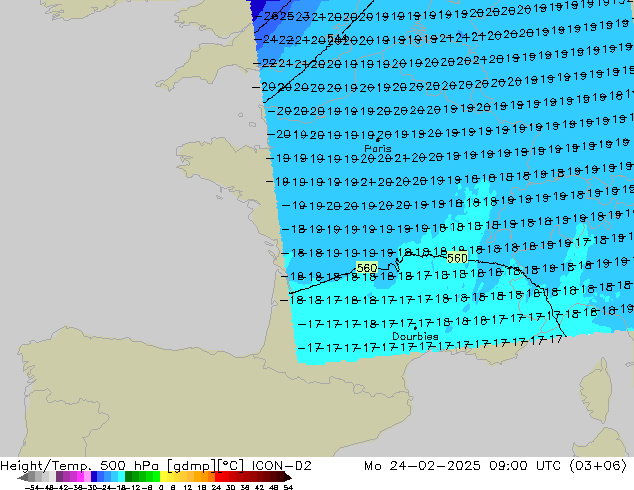
Task: Click the ICON-D2 model name
Action: coord(281,465)
